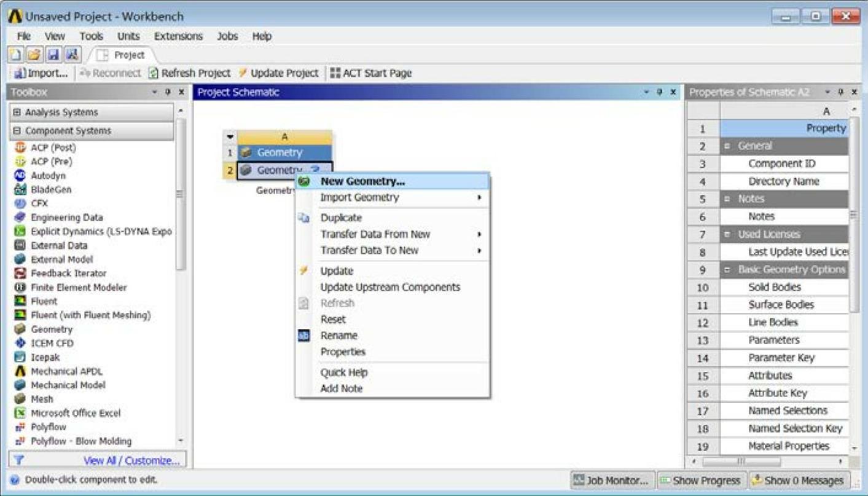Open Transfer Data From New submenu
The width and height of the screenshot is (868, 496).
coord(393,234)
